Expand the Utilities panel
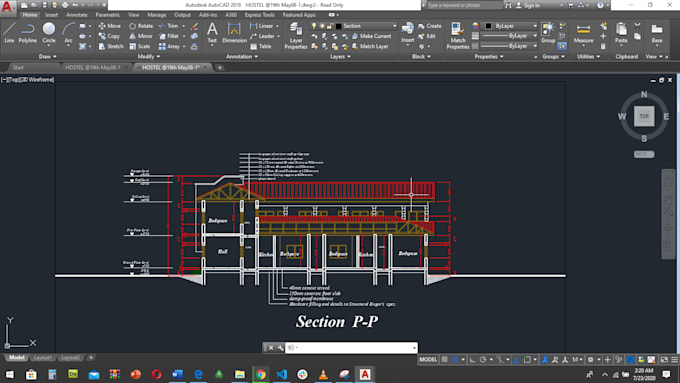This screenshot has height=383, width=680. point(588,57)
